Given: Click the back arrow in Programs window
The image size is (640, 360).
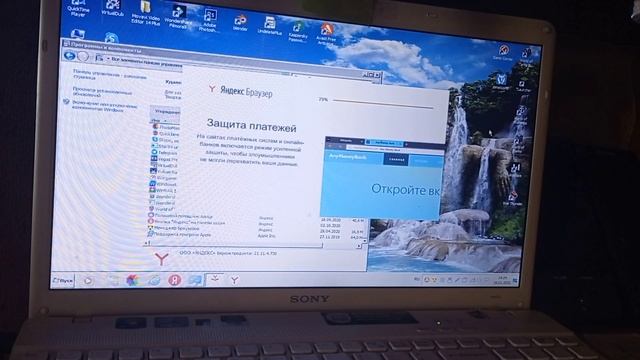Looking at the screenshot, I should click(70, 56).
